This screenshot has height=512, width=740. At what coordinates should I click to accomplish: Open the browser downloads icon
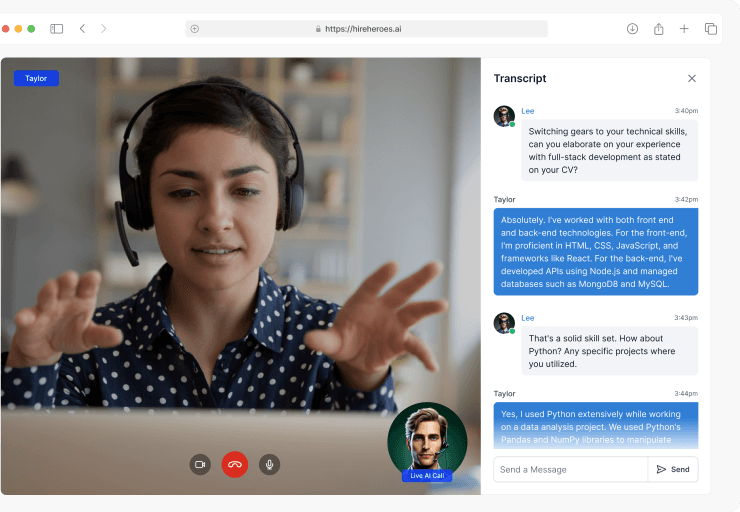[633, 29]
